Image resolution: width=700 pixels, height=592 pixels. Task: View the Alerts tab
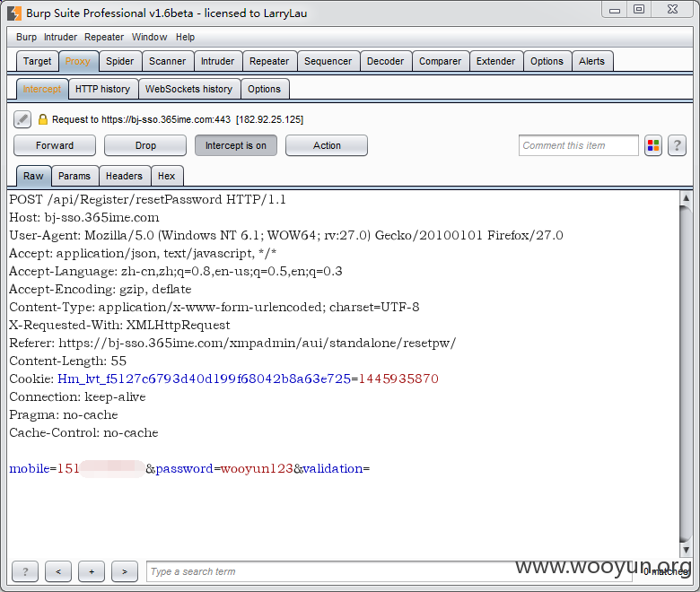pos(591,61)
